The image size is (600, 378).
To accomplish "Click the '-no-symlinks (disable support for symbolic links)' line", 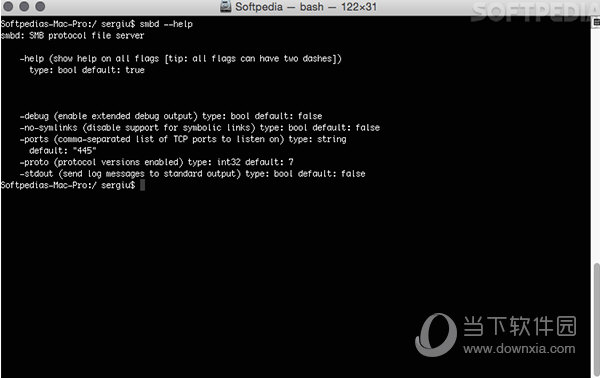I will click(x=200, y=127).
